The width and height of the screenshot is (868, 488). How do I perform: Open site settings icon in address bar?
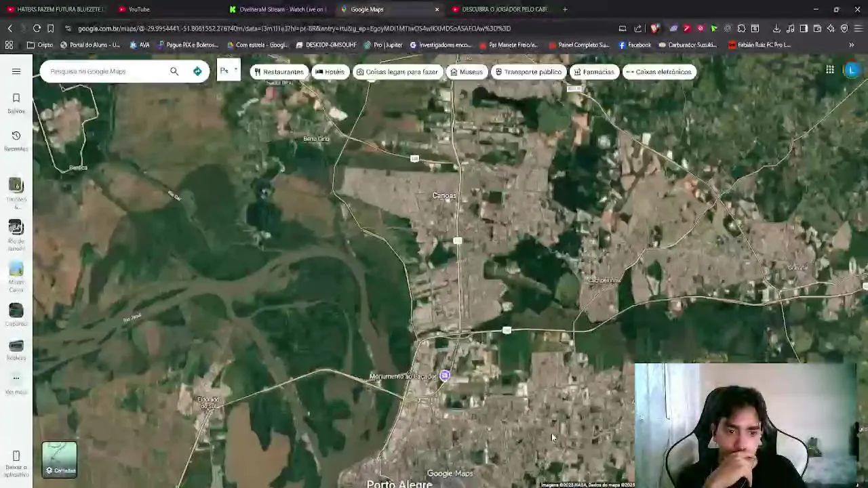pos(68,28)
